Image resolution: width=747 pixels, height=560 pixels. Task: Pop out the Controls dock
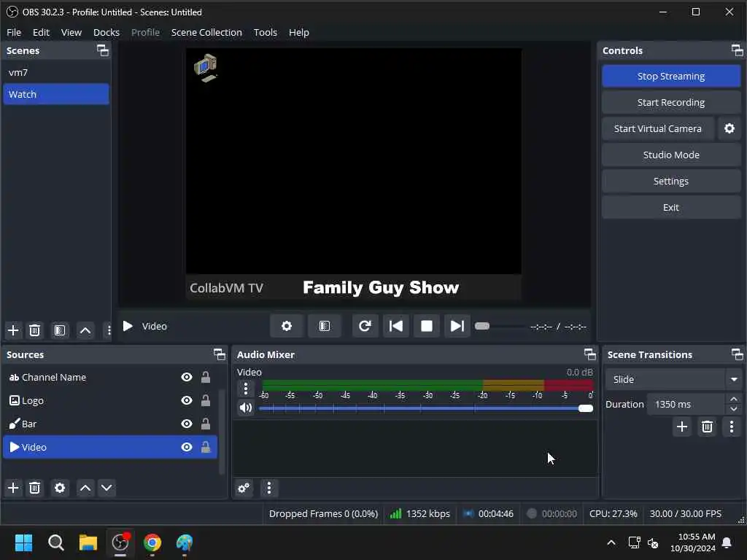click(x=737, y=50)
